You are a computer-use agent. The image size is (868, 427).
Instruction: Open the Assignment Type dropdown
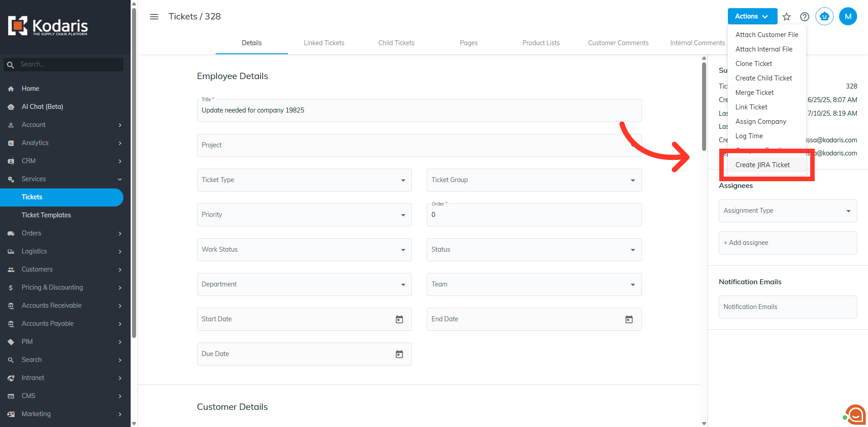tap(788, 211)
